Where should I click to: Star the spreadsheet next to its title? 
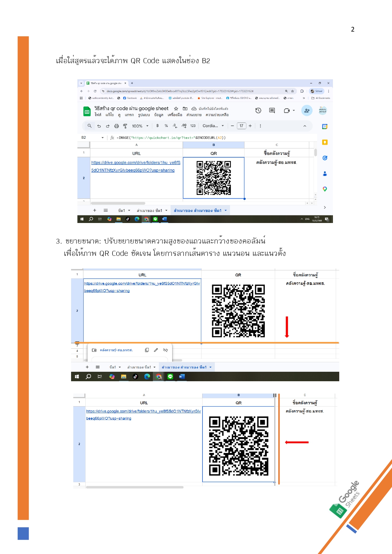pyautogui.click(x=176, y=109)
